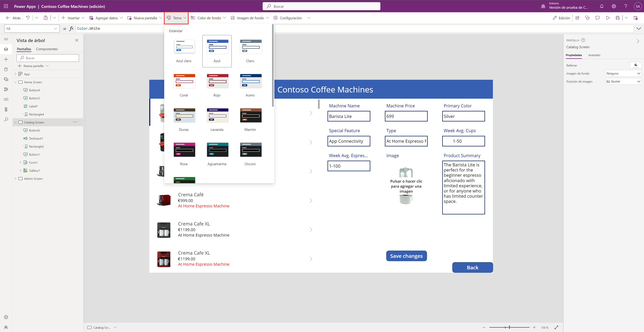Viewport: 644px width, 332px height.
Task: Click the zoom out minus button
Action: [x=484, y=327]
